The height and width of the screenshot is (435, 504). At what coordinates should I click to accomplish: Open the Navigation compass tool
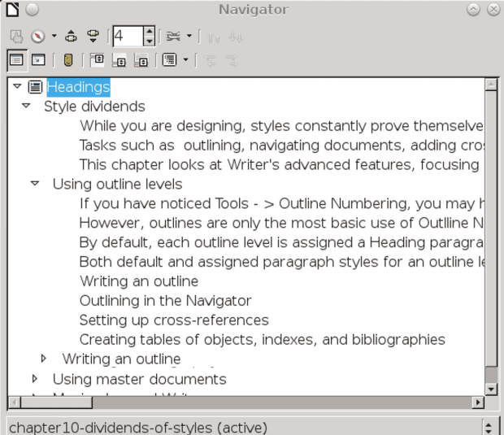pyautogui.click(x=37, y=36)
